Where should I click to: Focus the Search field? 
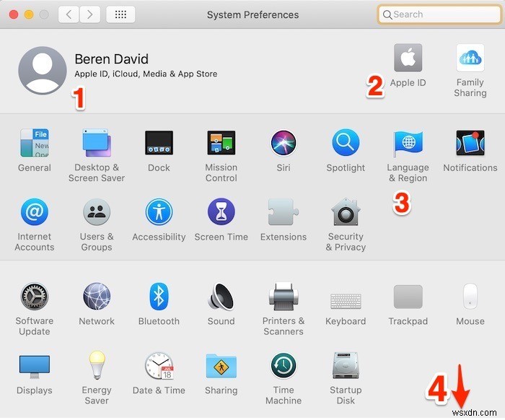coord(439,14)
